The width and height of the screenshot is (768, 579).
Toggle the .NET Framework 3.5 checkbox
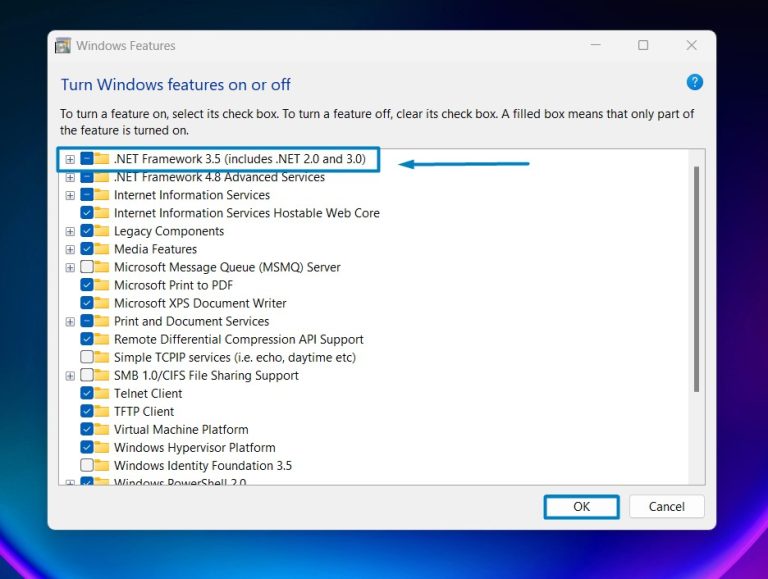pyautogui.click(x=87, y=159)
